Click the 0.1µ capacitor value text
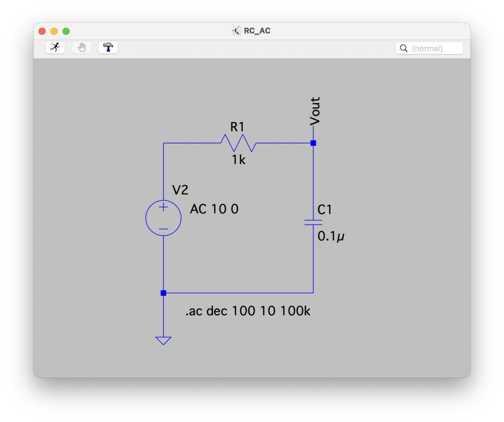Screen dimensions: 504x422 [x=331, y=236]
